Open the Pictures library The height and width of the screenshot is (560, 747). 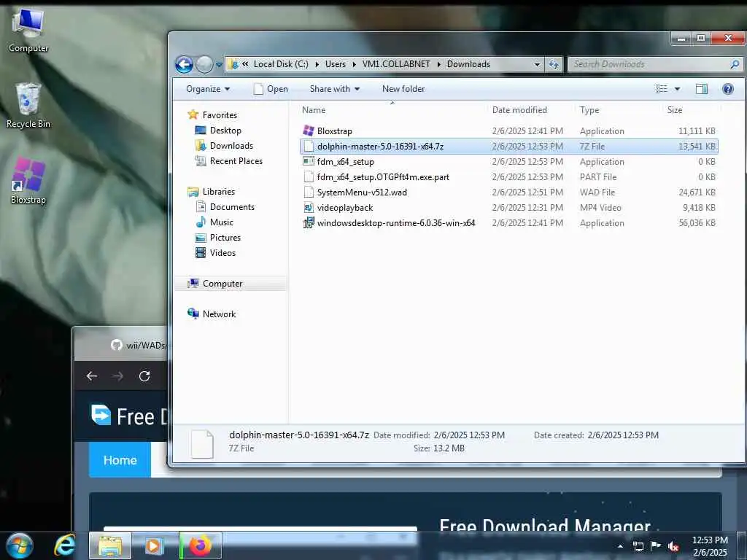coord(217,238)
